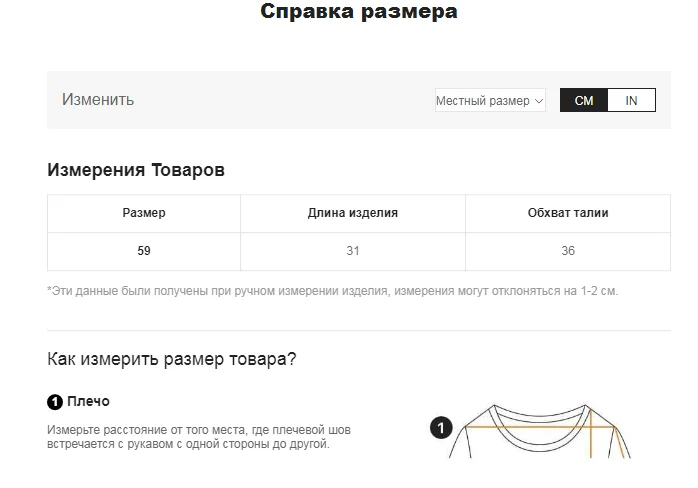The height and width of the screenshot is (488, 698).
Task: Click the Размер column header
Action: click(144, 213)
